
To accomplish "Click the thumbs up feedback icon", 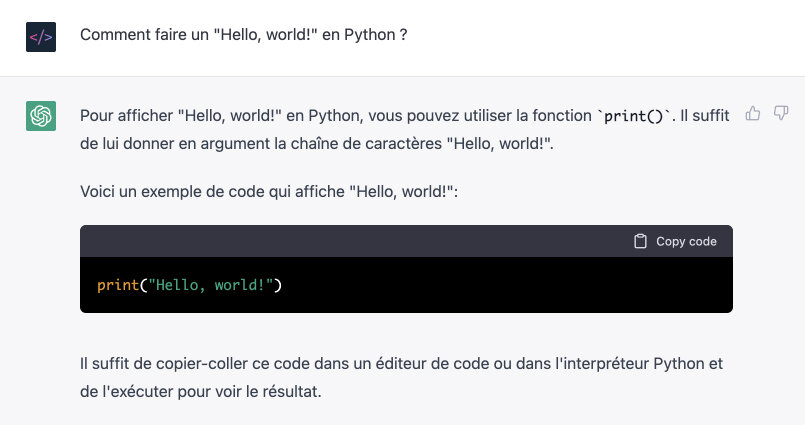I will (753, 113).
